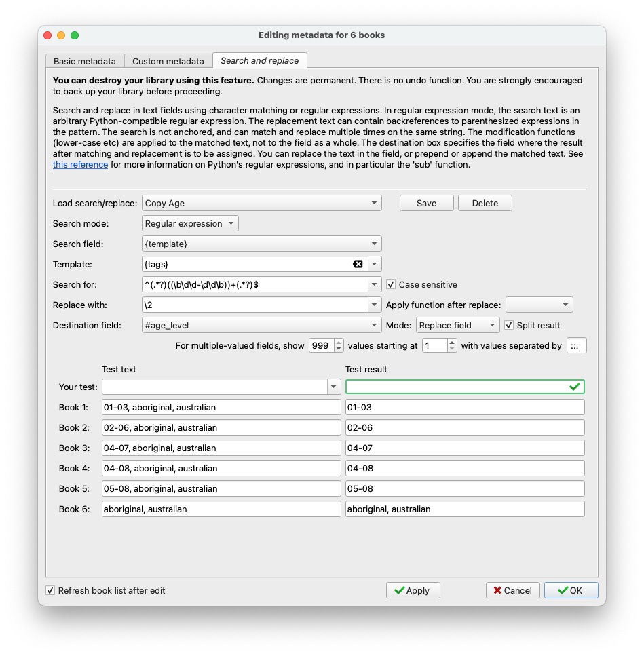Click Book 5 test result '05-08'

click(x=465, y=488)
